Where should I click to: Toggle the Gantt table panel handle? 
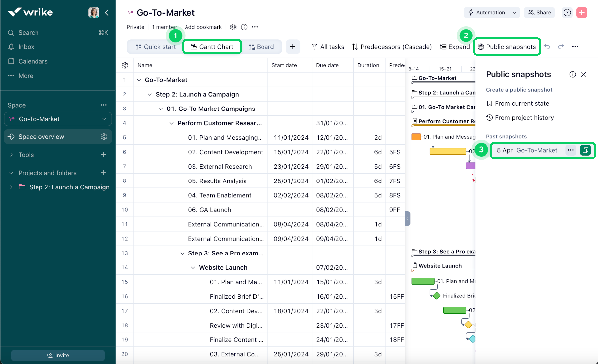click(x=408, y=219)
